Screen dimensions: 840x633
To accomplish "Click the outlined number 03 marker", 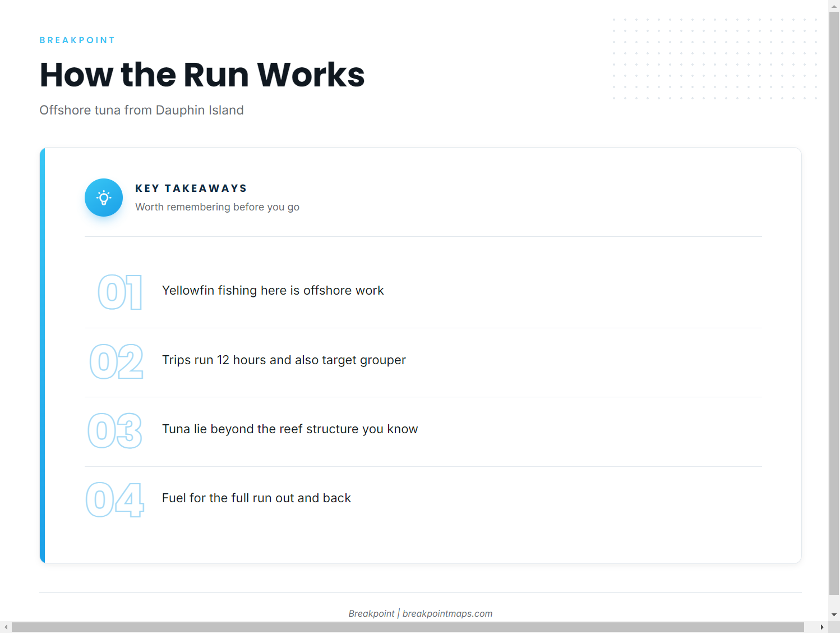I will (x=115, y=430).
